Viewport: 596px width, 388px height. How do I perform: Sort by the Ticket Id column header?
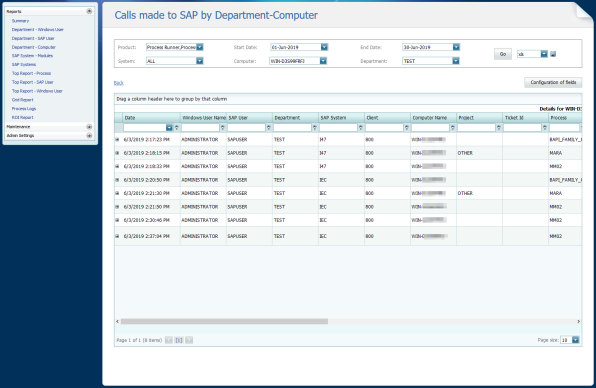[525, 118]
